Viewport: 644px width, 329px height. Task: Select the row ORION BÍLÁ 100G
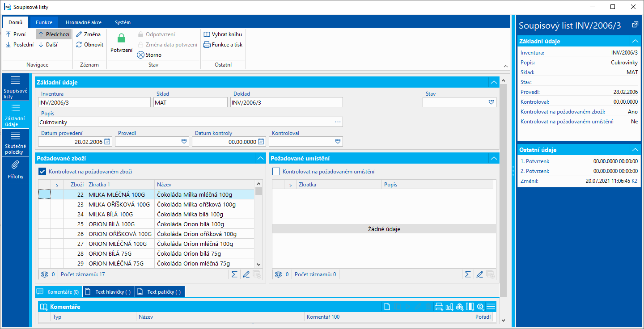tap(146, 224)
